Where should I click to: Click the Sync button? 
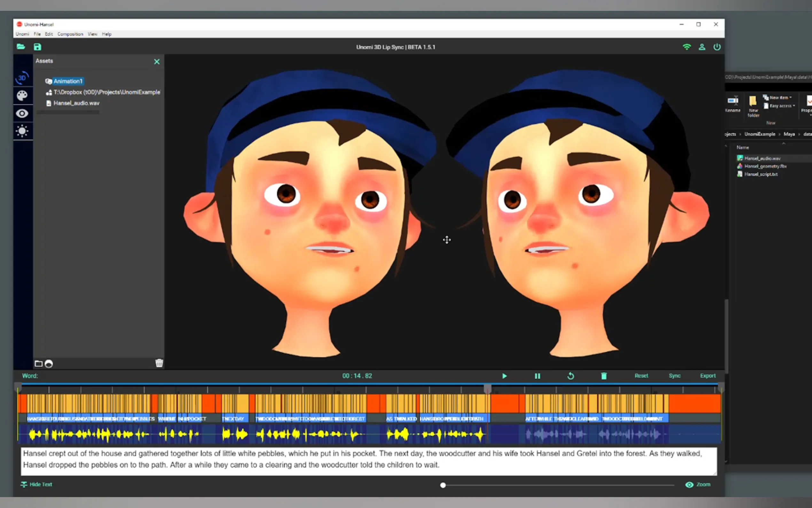click(x=674, y=376)
